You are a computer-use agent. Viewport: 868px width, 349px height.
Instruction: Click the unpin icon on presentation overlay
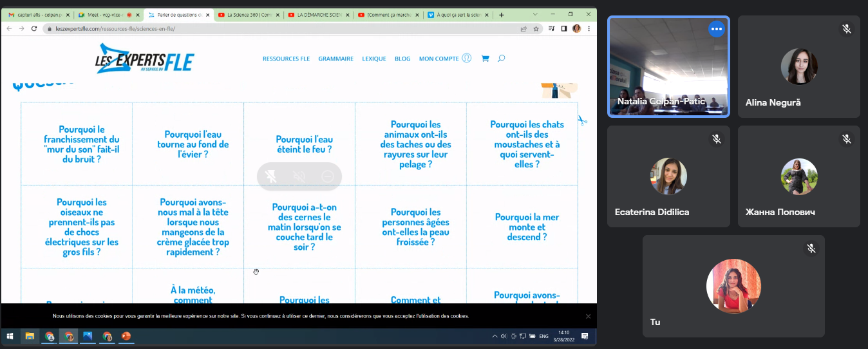point(272,176)
